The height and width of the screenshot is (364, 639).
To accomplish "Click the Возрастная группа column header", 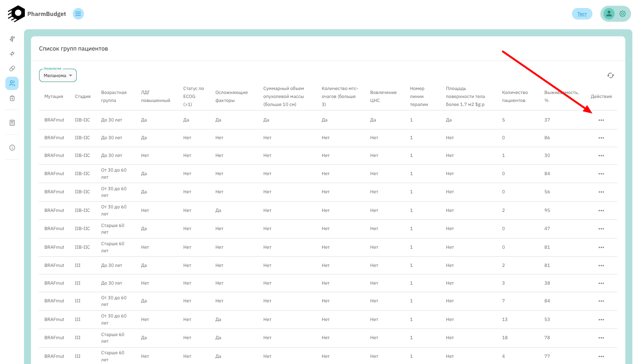I will pos(114,96).
